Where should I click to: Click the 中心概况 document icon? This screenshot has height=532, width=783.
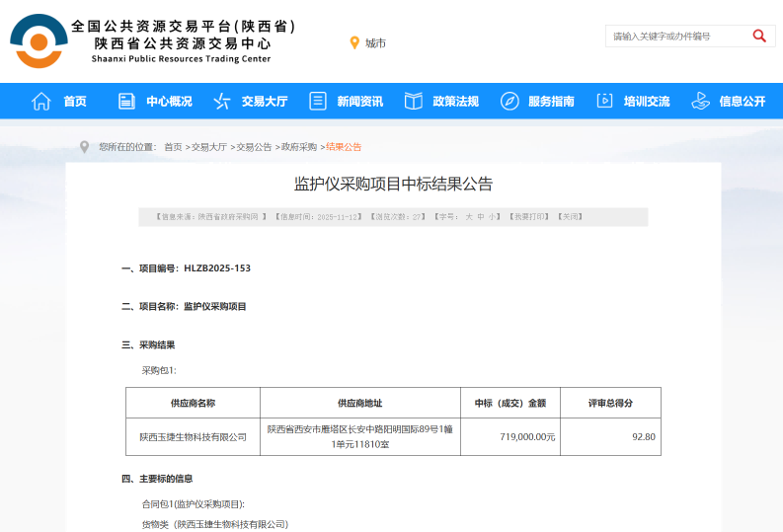pyautogui.click(x=126, y=102)
